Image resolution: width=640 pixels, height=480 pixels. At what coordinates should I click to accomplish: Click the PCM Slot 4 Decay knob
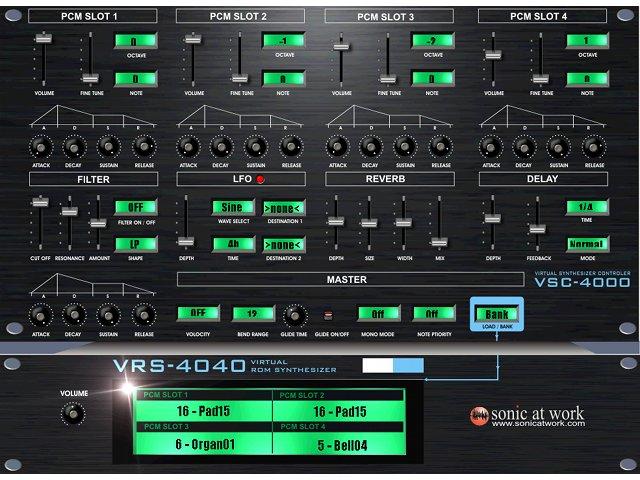click(524, 147)
